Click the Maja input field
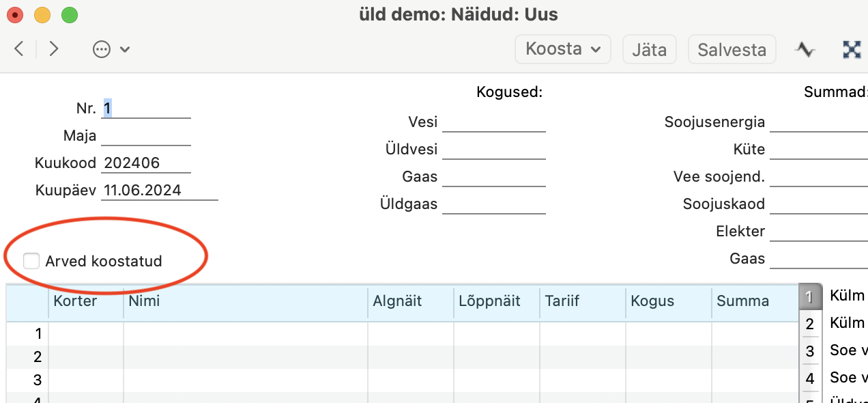 (x=146, y=136)
